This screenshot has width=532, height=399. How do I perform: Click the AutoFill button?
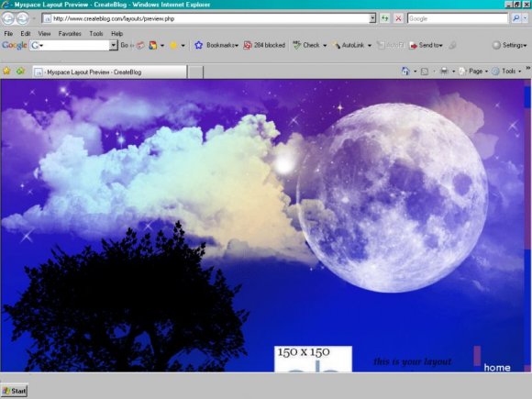point(391,45)
